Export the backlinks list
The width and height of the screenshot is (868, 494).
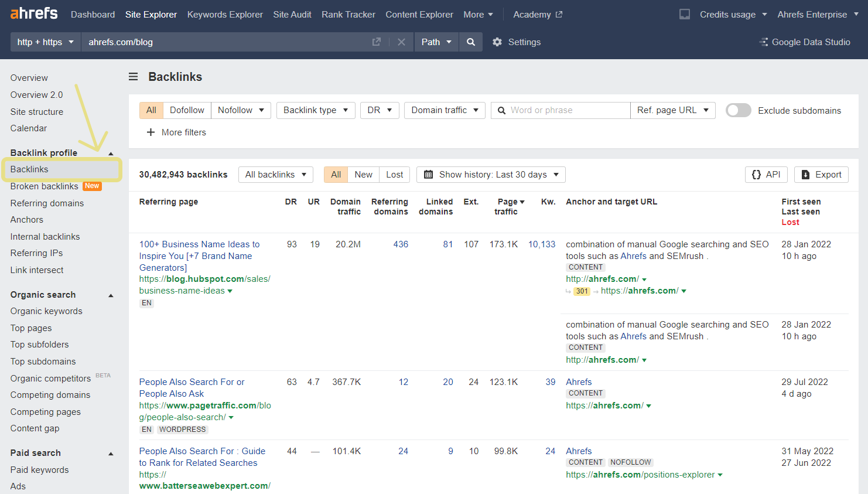[x=821, y=175]
